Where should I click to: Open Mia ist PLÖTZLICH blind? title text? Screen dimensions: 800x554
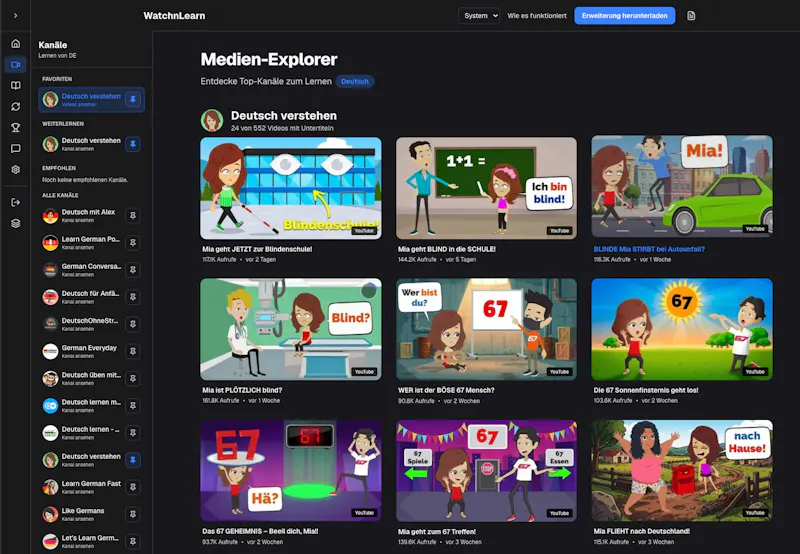242,390
